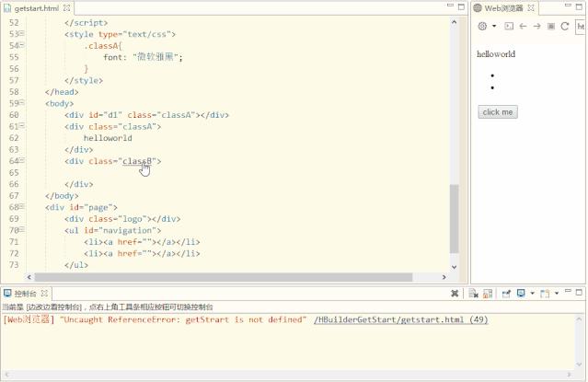Click the scroll lock console icon
588x382 pixels.
pyautogui.click(x=488, y=293)
